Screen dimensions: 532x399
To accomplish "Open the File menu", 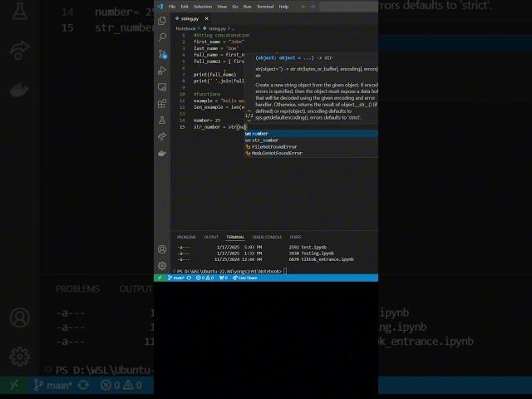I will click(172, 7).
